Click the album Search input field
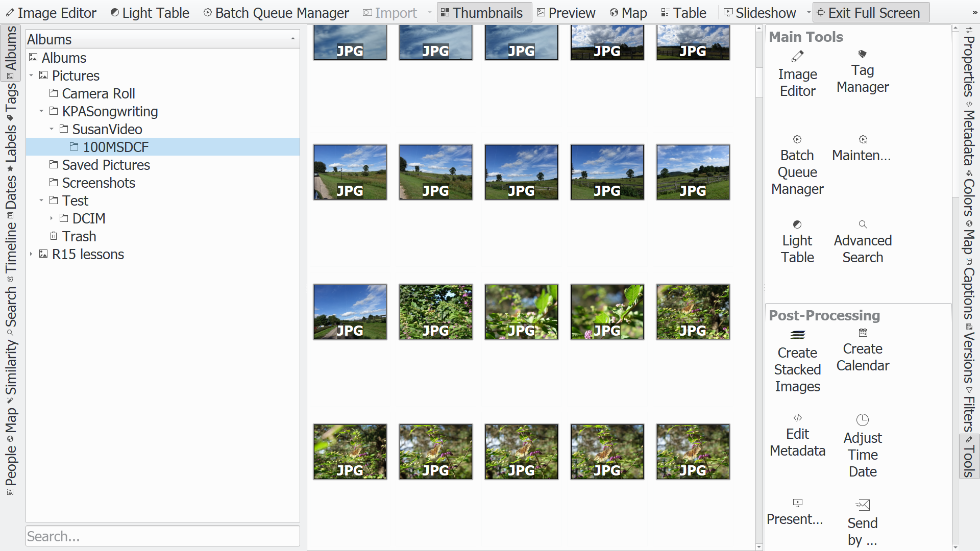The image size is (980, 551). click(x=162, y=536)
